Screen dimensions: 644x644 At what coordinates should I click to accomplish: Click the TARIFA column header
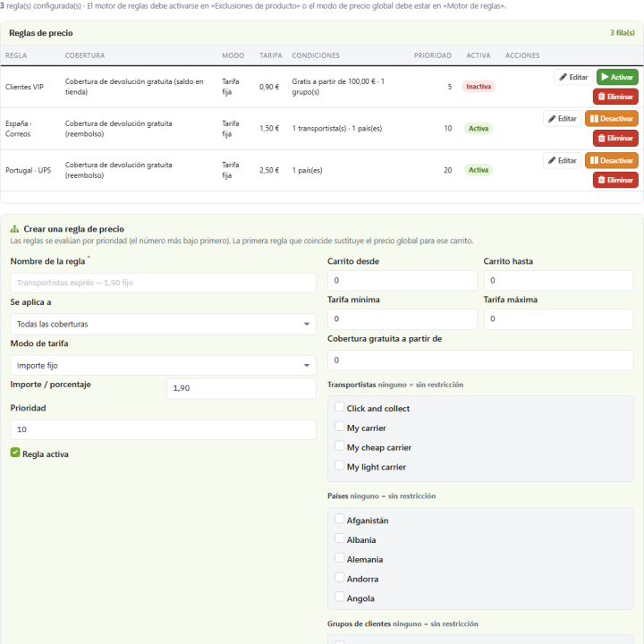270,55
